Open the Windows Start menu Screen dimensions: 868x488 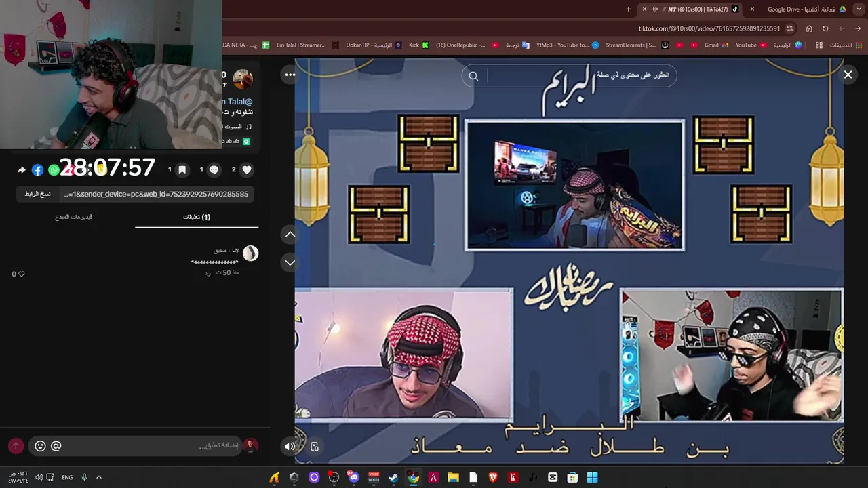tap(592, 477)
